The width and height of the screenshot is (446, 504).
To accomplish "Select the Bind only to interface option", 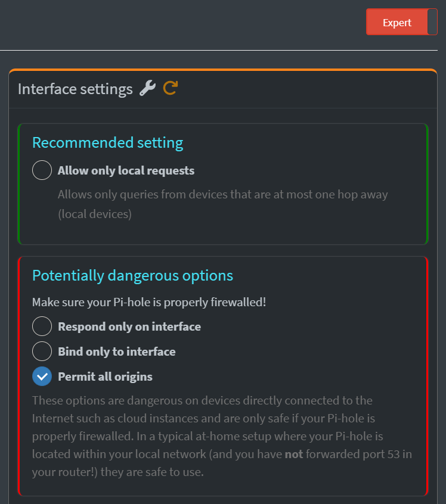I will pos(42,351).
